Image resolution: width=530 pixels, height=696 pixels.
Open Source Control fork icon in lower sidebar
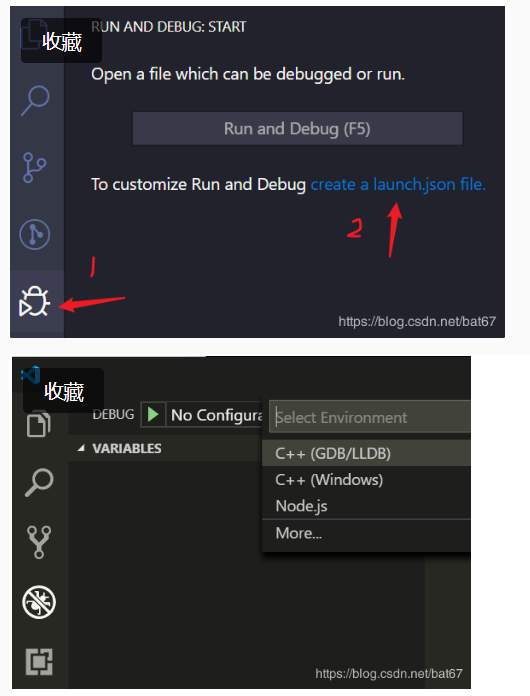[x=39, y=542]
